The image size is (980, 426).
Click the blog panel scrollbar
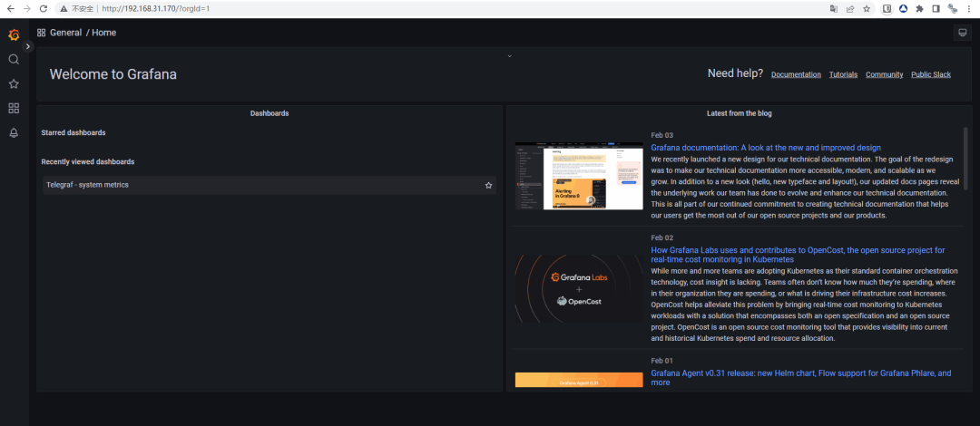click(x=965, y=160)
